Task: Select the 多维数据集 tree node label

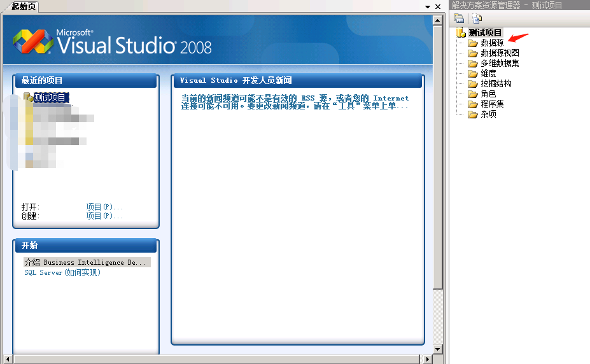Action: (500, 63)
